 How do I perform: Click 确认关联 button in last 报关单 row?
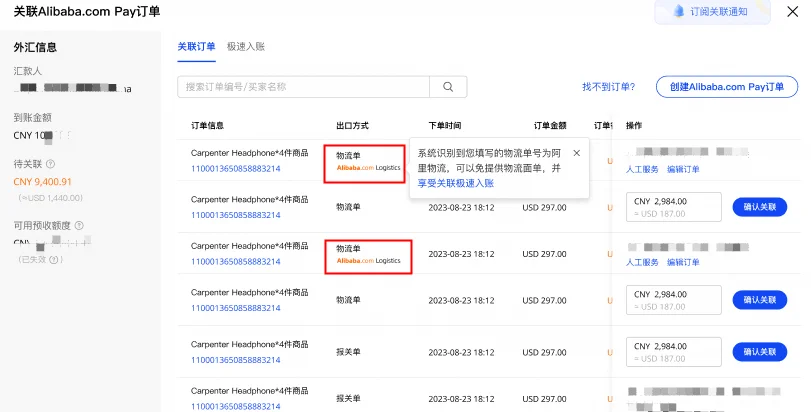[x=760, y=352]
